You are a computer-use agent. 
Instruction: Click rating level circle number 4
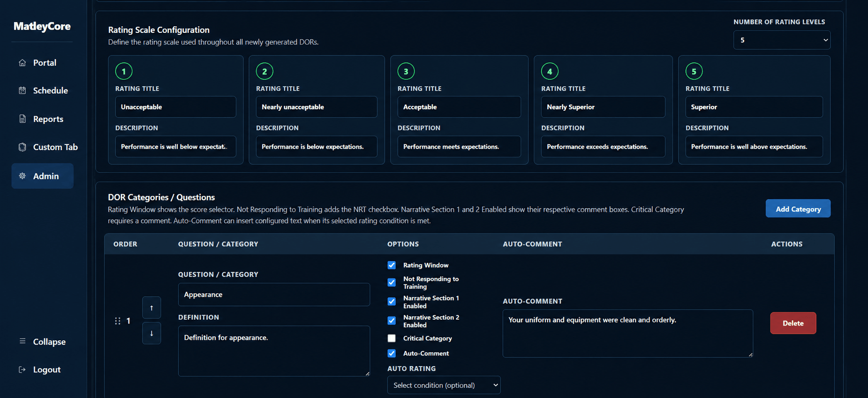[x=550, y=71]
